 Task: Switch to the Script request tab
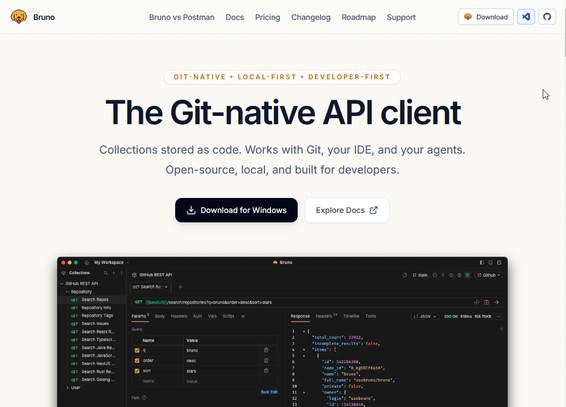pos(228,316)
